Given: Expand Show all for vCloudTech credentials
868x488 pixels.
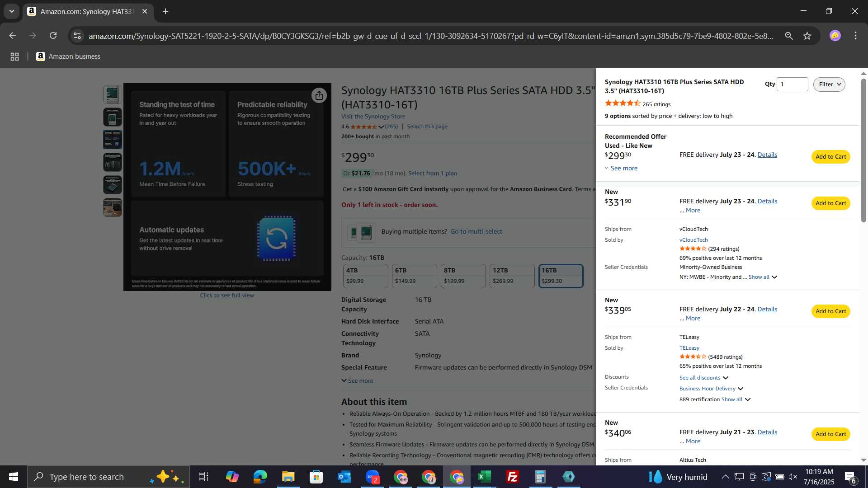Looking at the screenshot, I should [x=763, y=277].
